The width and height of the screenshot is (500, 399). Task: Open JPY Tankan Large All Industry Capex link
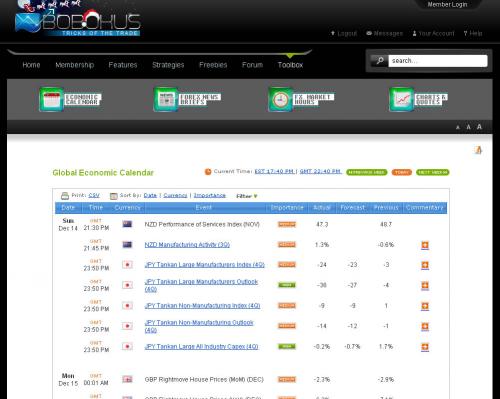pyautogui.click(x=201, y=347)
